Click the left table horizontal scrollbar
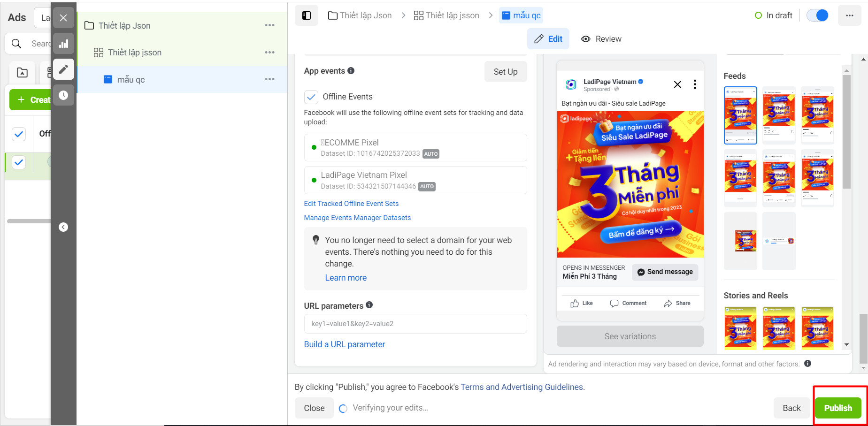Image resolution: width=868 pixels, height=426 pixels. tap(29, 221)
